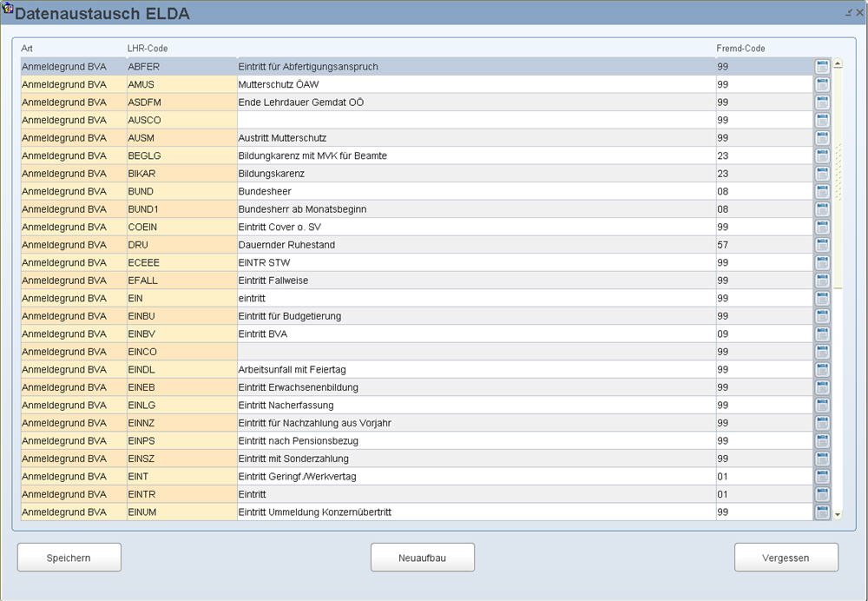Open the detail icon in the EINT row
The width and height of the screenshot is (868, 601).
(822, 476)
